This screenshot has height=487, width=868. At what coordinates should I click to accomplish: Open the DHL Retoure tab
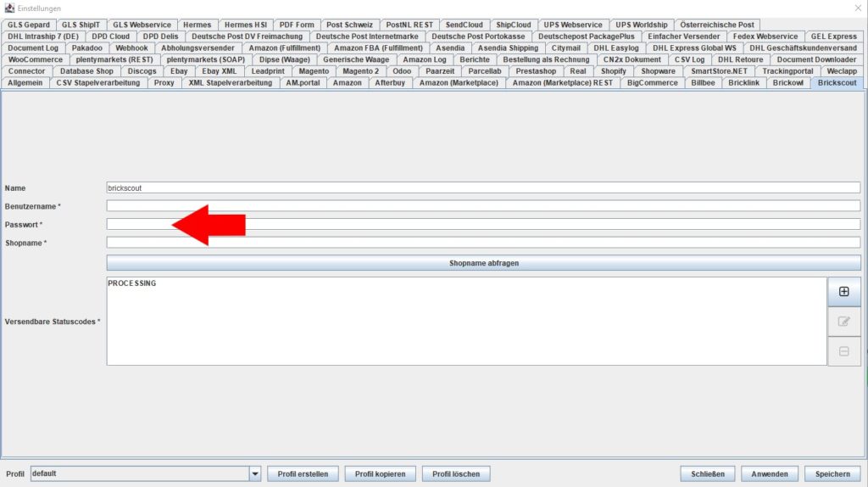click(x=740, y=59)
